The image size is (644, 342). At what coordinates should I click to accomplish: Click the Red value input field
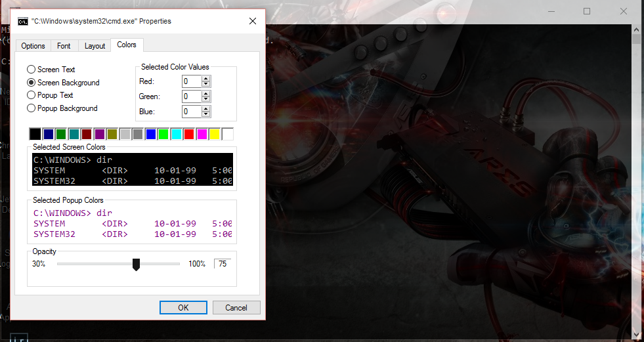tap(192, 81)
